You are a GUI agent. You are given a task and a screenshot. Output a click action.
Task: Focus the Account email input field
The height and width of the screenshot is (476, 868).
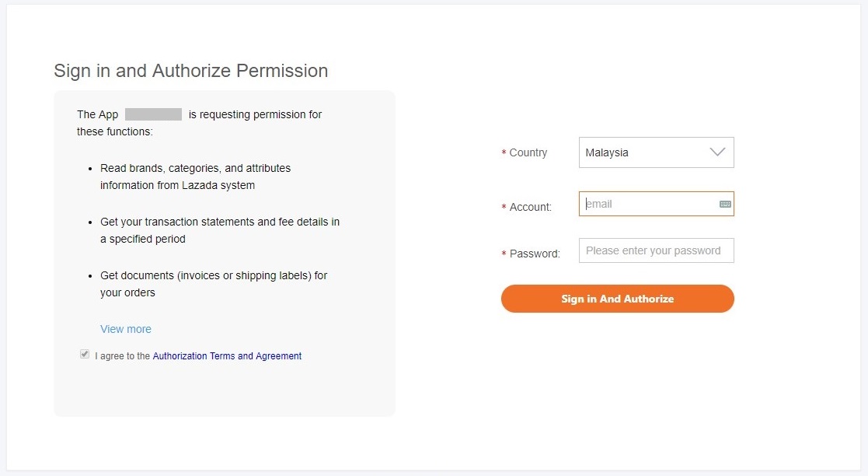point(656,204)
